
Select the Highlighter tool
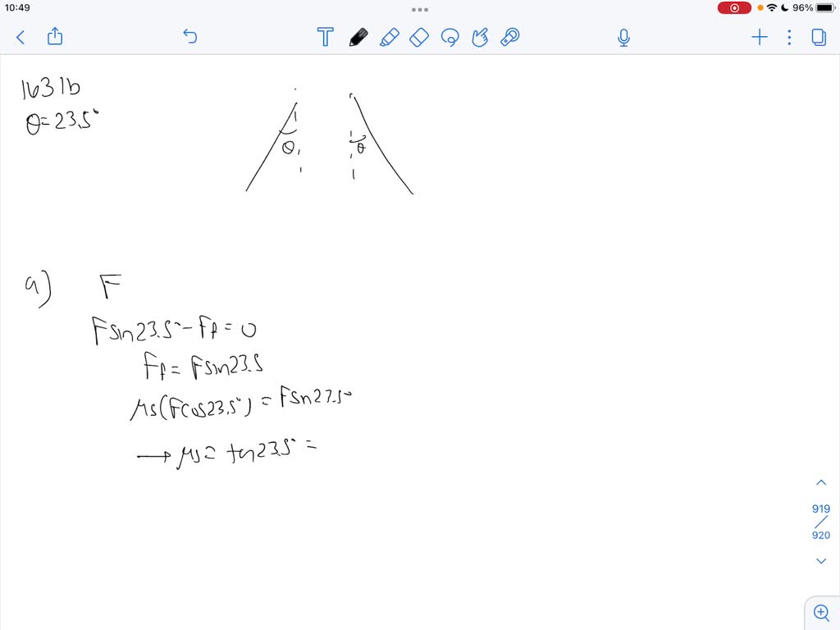[390, 37]
